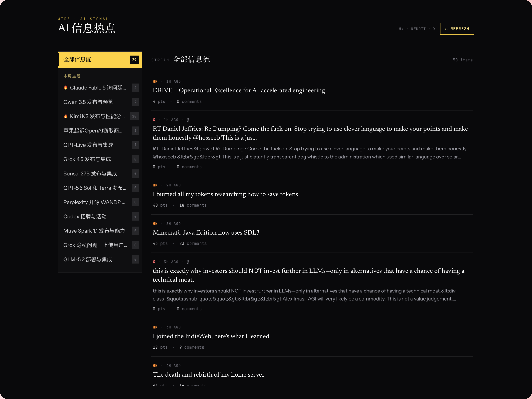The image size is (532, 399).
Task: Click the fire icon beside Claude Fable 5
Action: 66,87
